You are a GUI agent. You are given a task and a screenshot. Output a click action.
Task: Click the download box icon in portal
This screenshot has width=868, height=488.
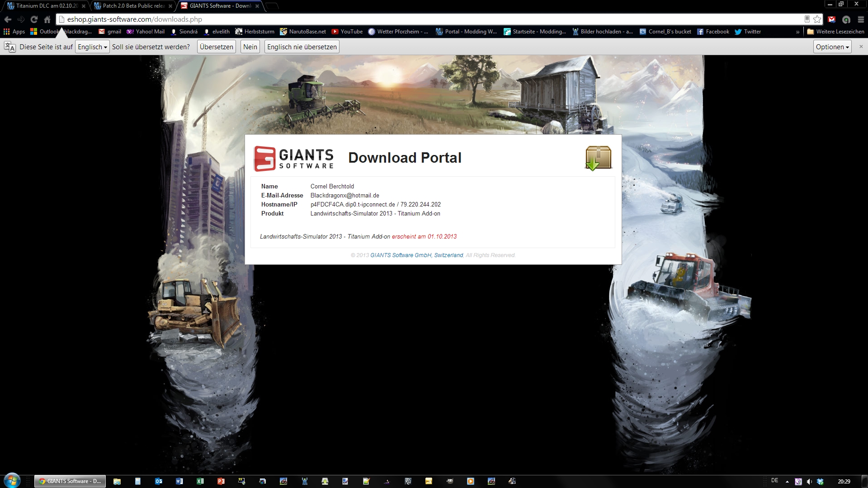click(598, 158)
